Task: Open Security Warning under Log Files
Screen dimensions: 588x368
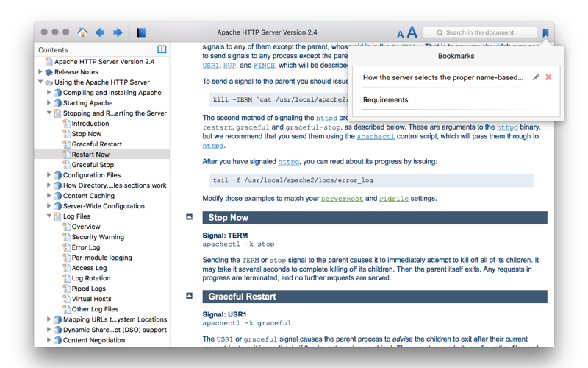Action: (x=98, y=237)
